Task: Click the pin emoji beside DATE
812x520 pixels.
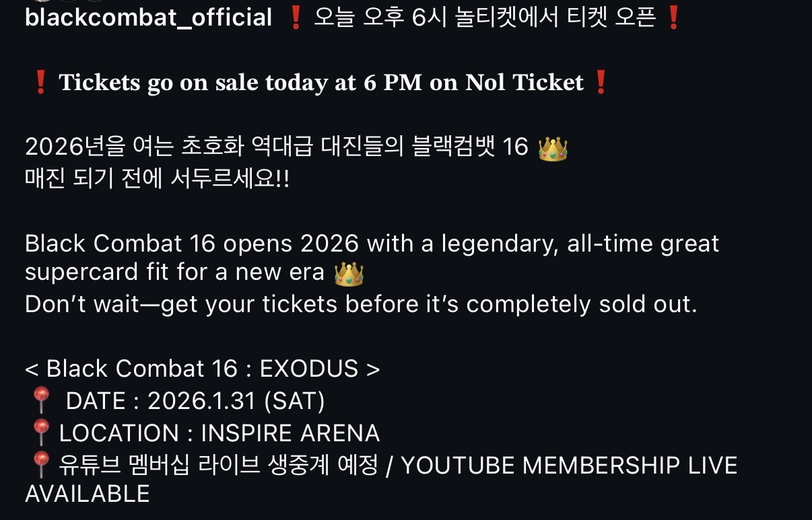Action: coord(41,402)
